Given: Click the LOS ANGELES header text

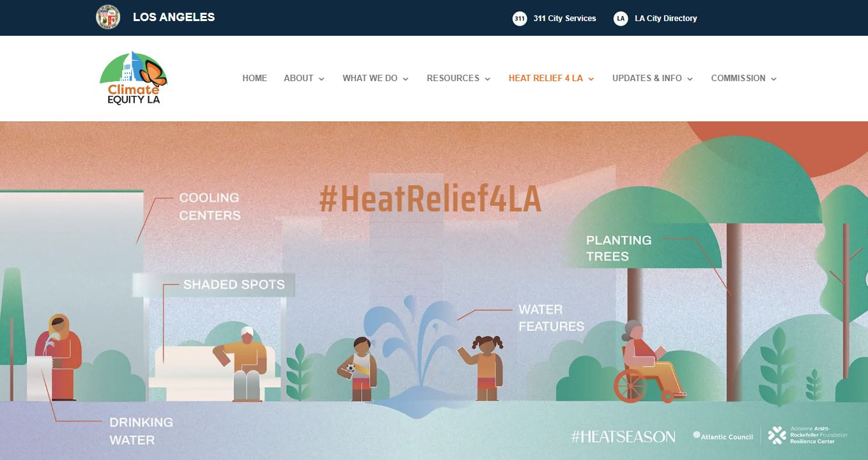Looking at the screenshot, I should click(174, 17).
